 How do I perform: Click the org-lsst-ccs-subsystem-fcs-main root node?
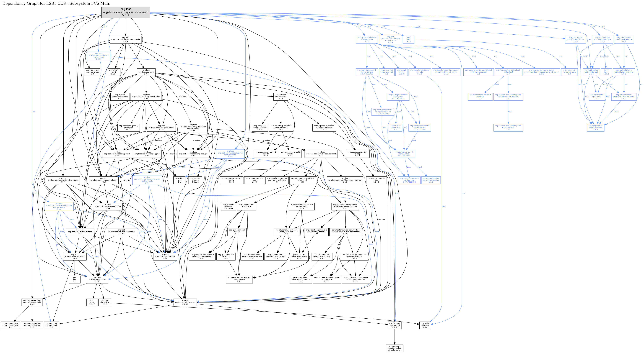[125, 12]
